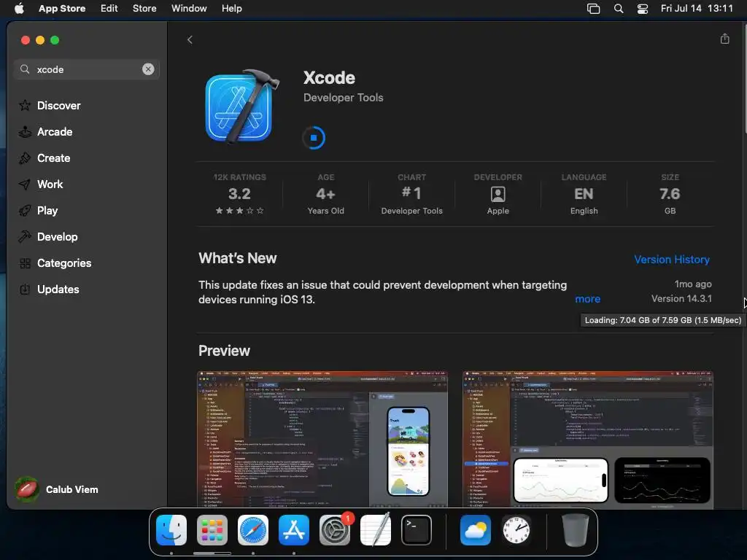747x560 pixels.
Task: Open the Calub Viem account profile
Action: pyautogui.click(x=57, y=489)
